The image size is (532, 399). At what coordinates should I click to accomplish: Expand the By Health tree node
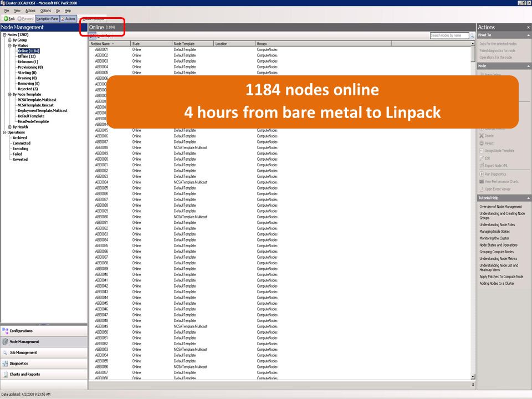click(10, 127)
